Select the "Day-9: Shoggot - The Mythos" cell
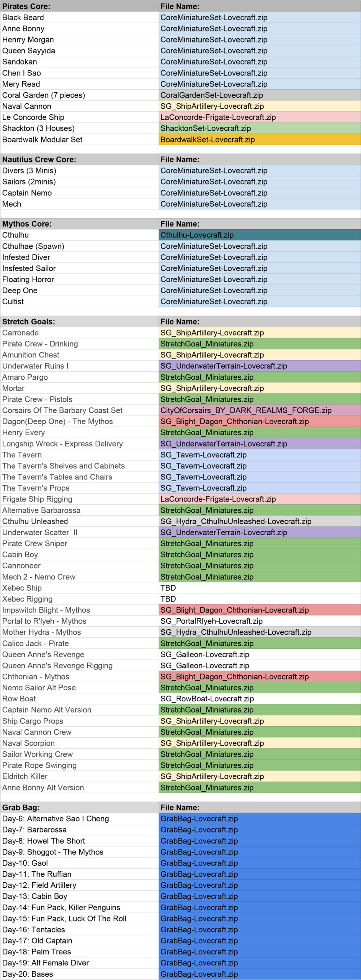361x980 pixels. (80, 852)
